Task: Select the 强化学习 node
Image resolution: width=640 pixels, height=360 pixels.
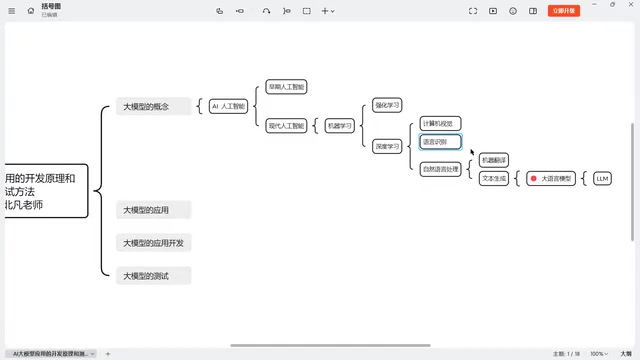Action: tap(387, 105)
